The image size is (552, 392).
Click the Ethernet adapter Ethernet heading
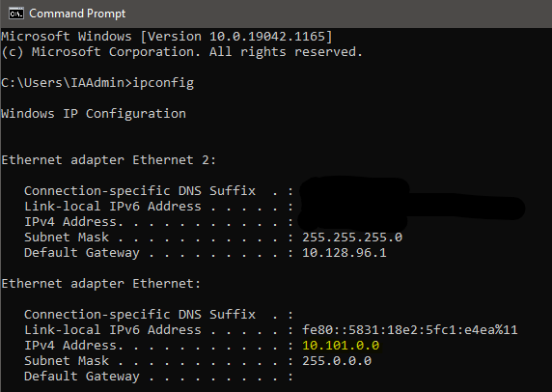[101, 284]
